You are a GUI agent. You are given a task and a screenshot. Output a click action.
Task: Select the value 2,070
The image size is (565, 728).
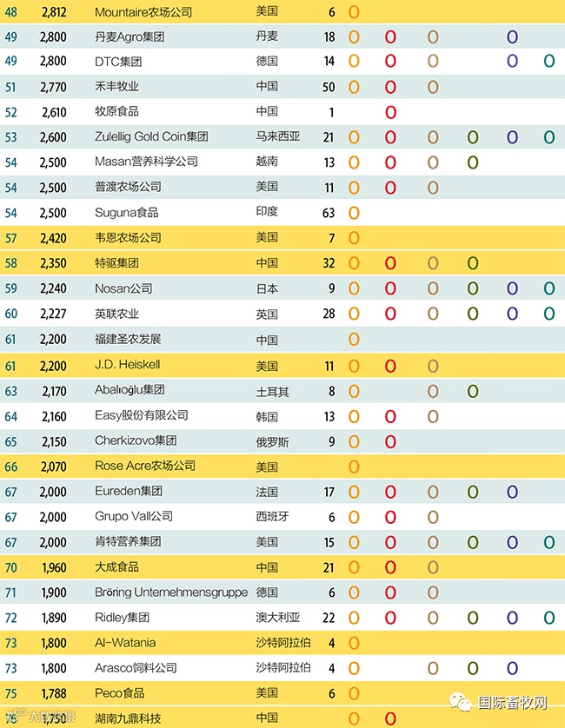(54, 467)
